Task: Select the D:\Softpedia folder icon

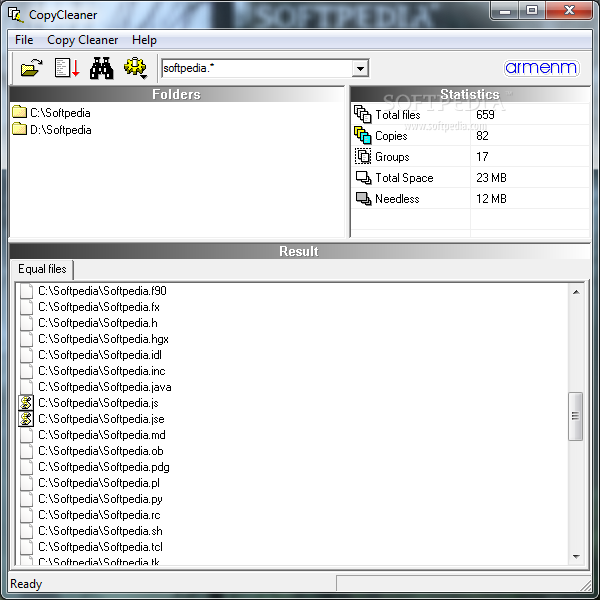Action: pos(20,129)
